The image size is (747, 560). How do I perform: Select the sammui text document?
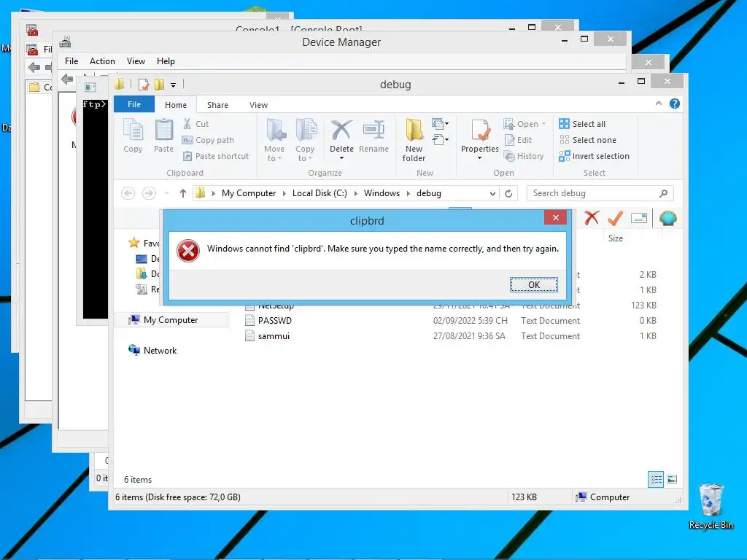click(274, 335)
